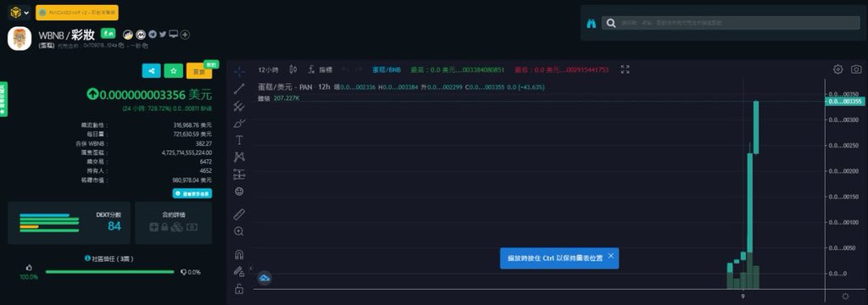Toggle stay in drawing mode pencil-lock
This screenshot has width=868, height=305.
(239, 272)
